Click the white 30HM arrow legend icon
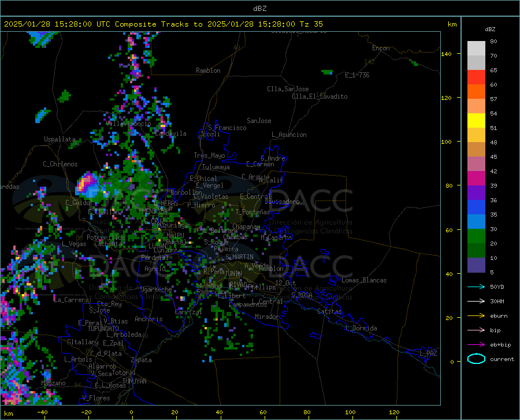Screen dimensions: 520x420 click(x=476, y=301)
